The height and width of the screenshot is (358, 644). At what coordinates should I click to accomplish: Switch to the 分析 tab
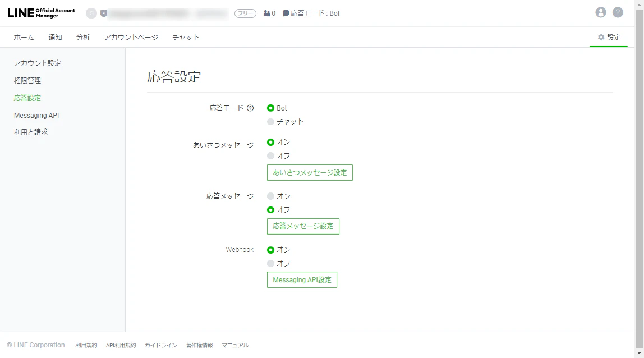click(x=83, y=38)
